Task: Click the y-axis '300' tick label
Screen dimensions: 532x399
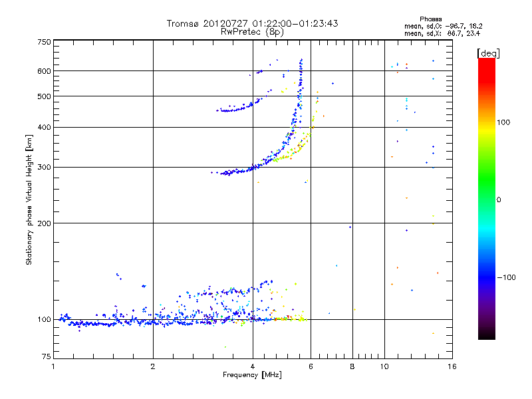Action: (44, 168)
